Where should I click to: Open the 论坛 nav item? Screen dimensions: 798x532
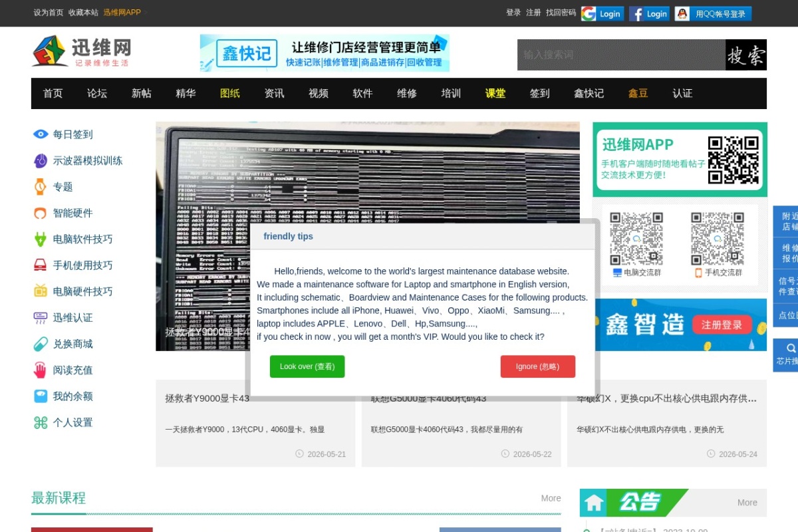tap(97, 94)
